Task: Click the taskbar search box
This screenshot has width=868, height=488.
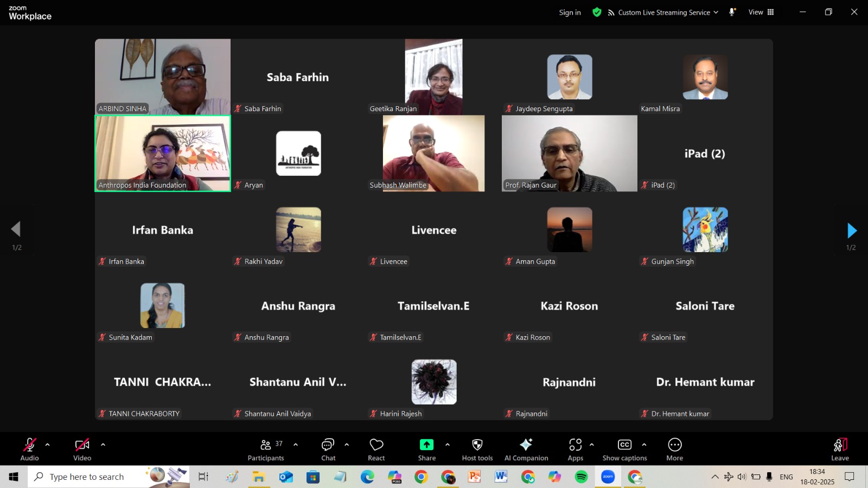Action: coord(108,477)
